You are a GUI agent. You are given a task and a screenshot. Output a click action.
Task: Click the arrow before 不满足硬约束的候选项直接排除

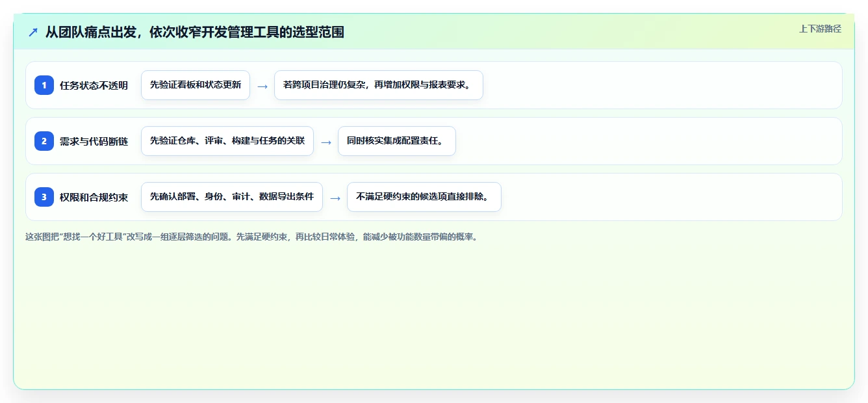tap(335, 198)
